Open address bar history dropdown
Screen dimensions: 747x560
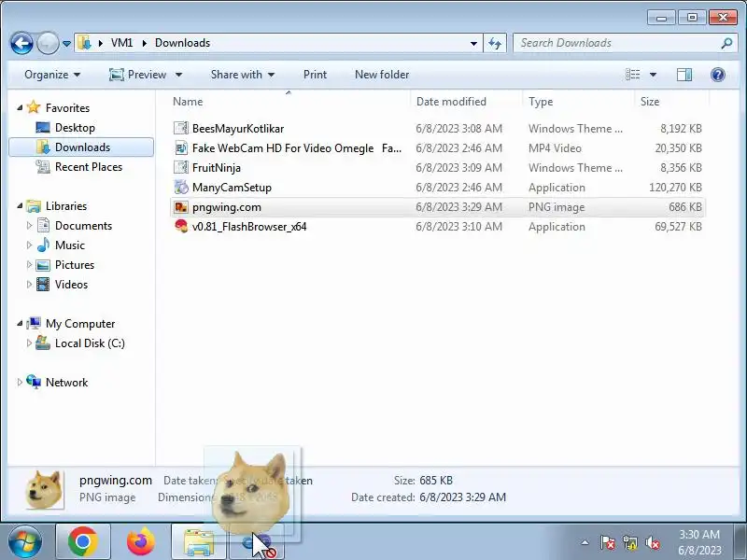pos(473,43)
